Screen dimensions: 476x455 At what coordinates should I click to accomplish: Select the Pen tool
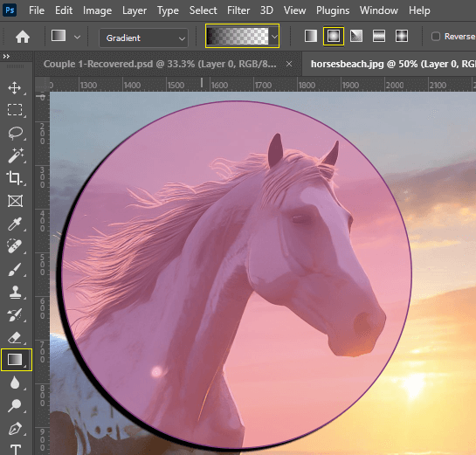15,429
